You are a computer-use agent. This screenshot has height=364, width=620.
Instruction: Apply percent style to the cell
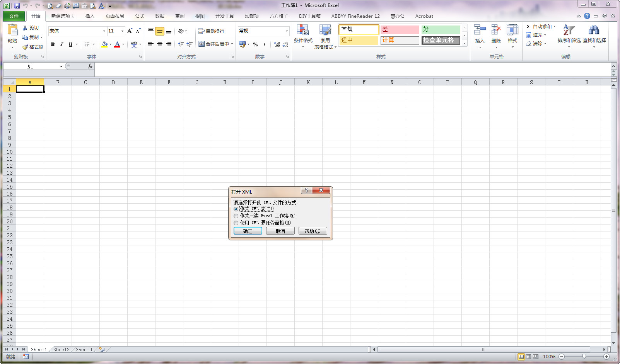coord(256,44)
